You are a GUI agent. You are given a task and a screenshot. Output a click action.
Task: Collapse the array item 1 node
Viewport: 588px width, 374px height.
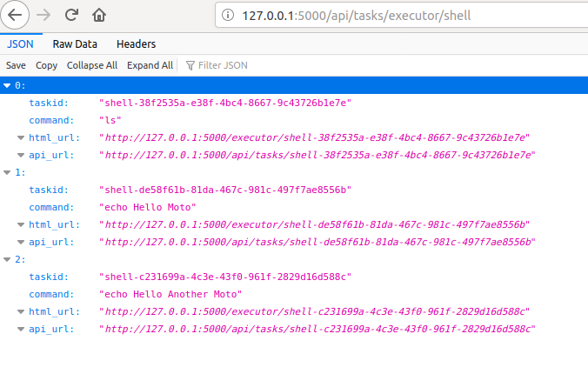coord(7,172)
